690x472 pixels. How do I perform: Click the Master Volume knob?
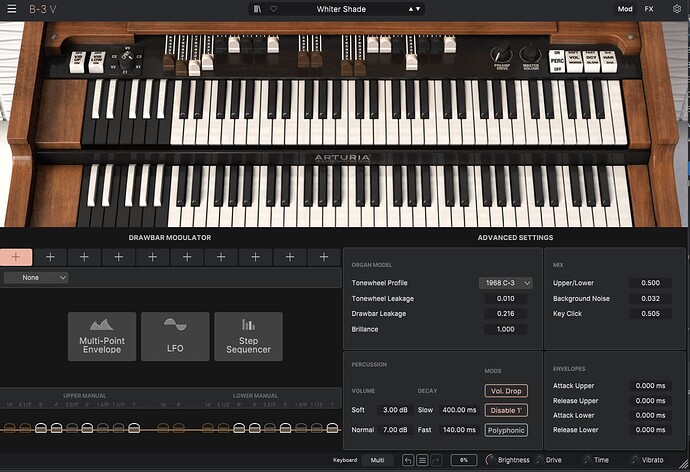click(x=530, y=54)
